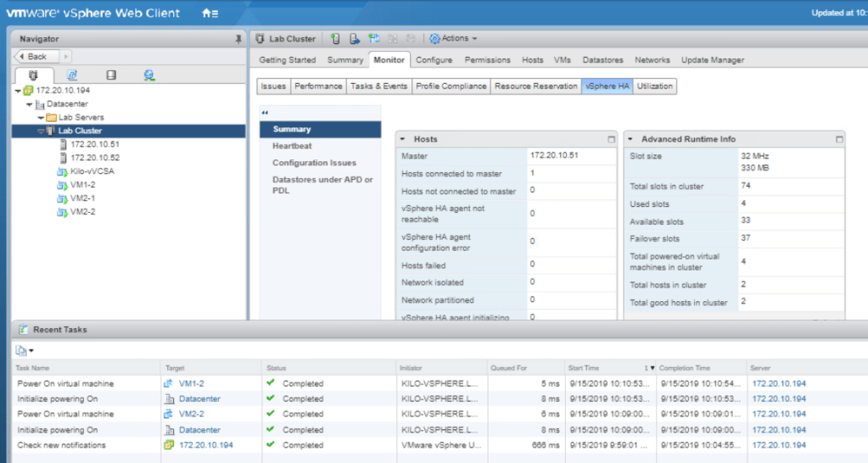868x463 pixels.
Task: Click the add host toolbar icon
Action: pos(336,38)
